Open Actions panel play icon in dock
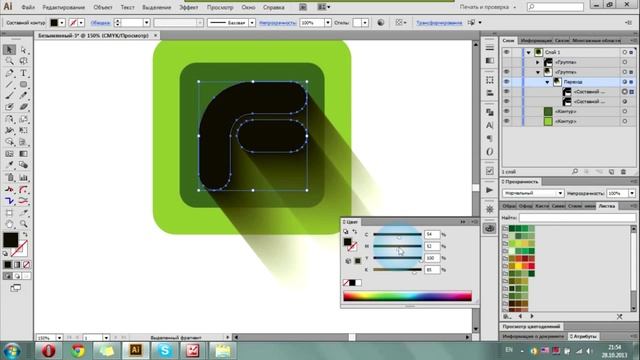Viewport: 640px width, 360px height. [x=489, y=190]
